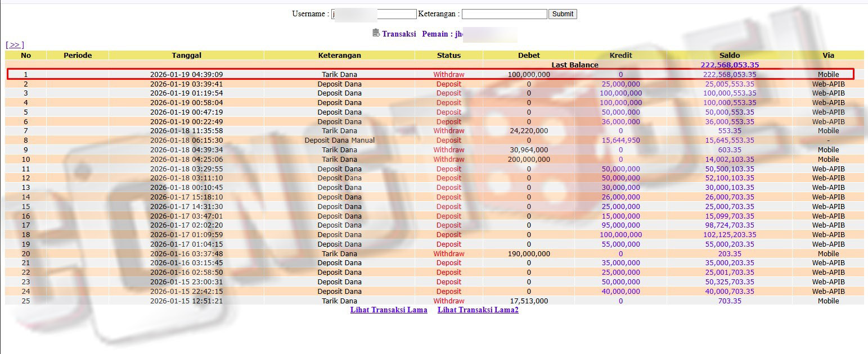Click the 102,125,203.35 saldo value
This screenshot has width=868, height=354.
click(729, 235)
